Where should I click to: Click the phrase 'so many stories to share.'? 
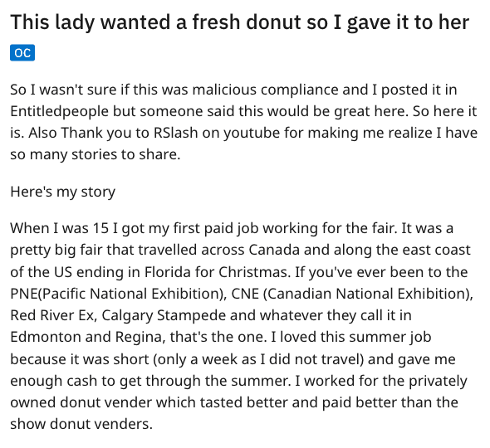[96, 154]
